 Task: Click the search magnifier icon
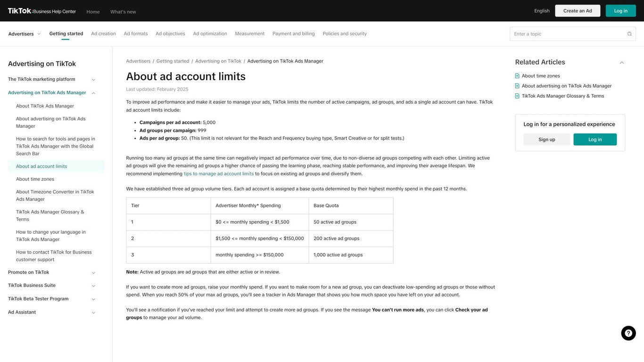[629, 34]
